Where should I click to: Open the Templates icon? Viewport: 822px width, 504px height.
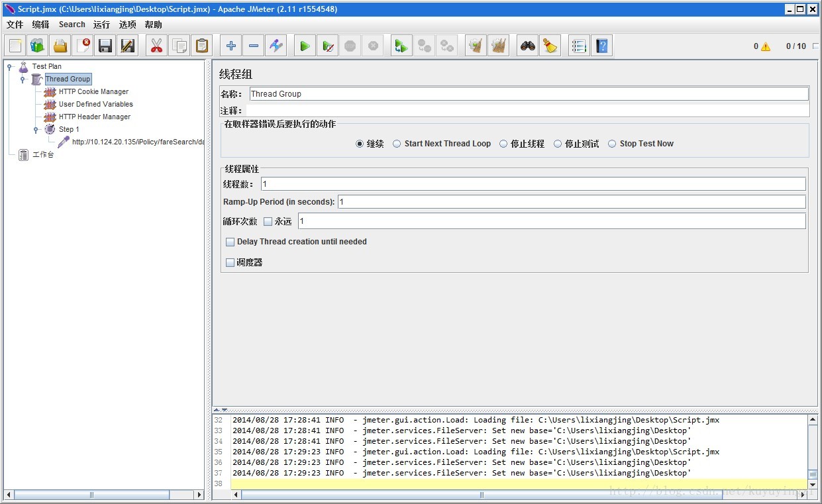[x=37, y=46]
